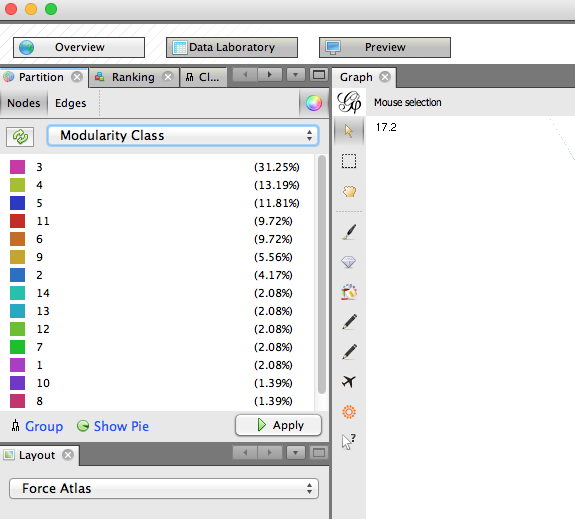Close the Graph tab
Image resolution: width=575 pixels, height=519 pixels.
(x=385, y=77)
